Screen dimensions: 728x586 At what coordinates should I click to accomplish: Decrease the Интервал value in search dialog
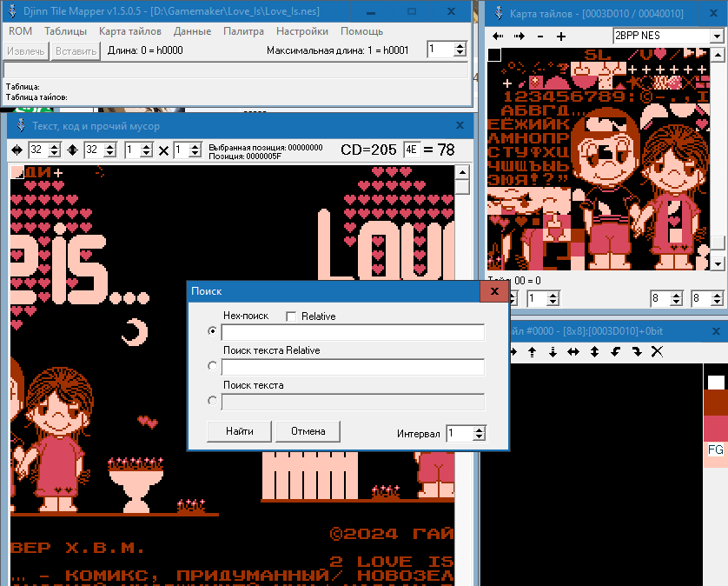[x=479, y=437]
